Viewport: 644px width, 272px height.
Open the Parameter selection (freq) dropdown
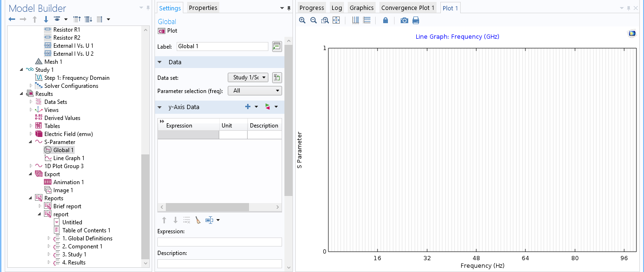255,91
